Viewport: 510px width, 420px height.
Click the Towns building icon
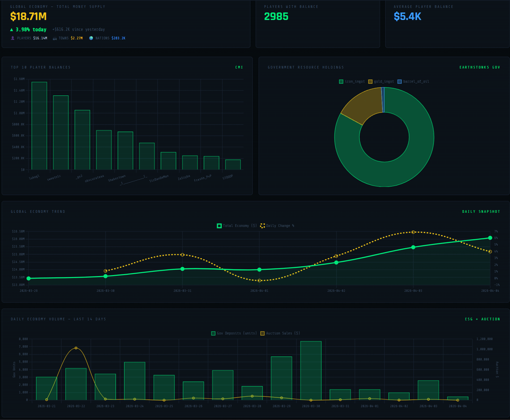[x=55, y=38]
